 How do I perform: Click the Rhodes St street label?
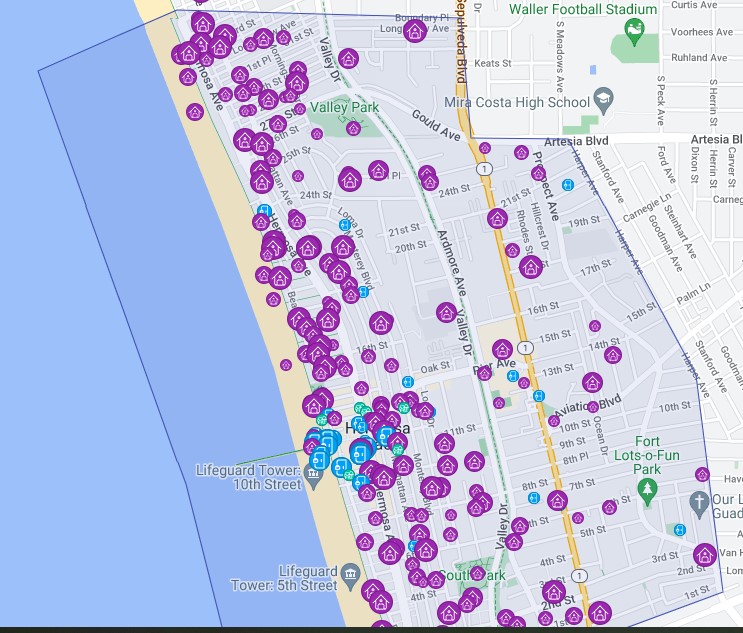tap(524, 232)
